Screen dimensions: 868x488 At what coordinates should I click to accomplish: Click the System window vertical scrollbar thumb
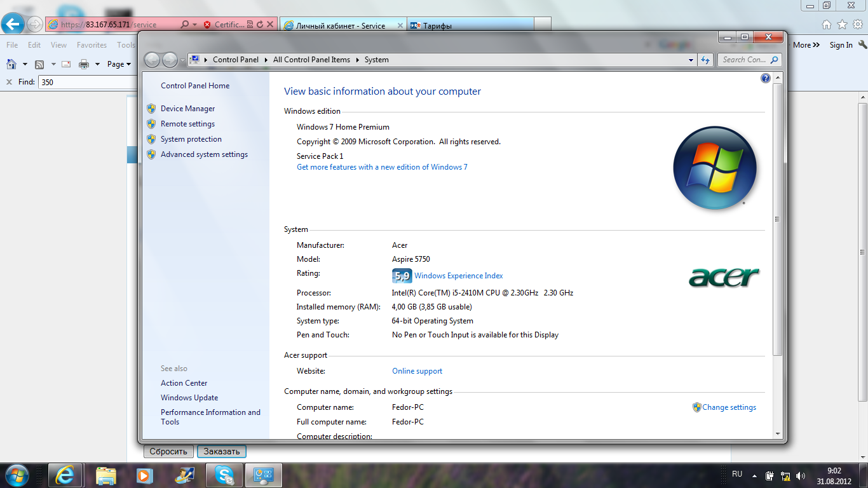click(x=778, y=219)
